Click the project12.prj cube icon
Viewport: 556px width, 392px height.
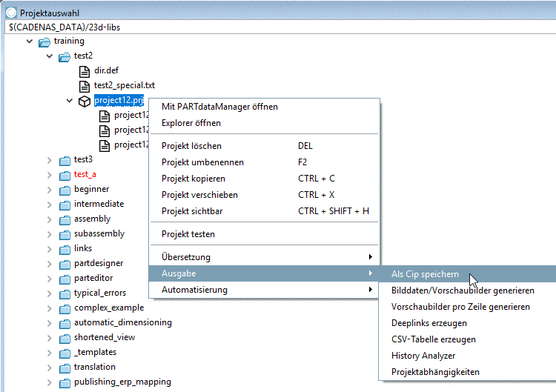coord(85,102)
